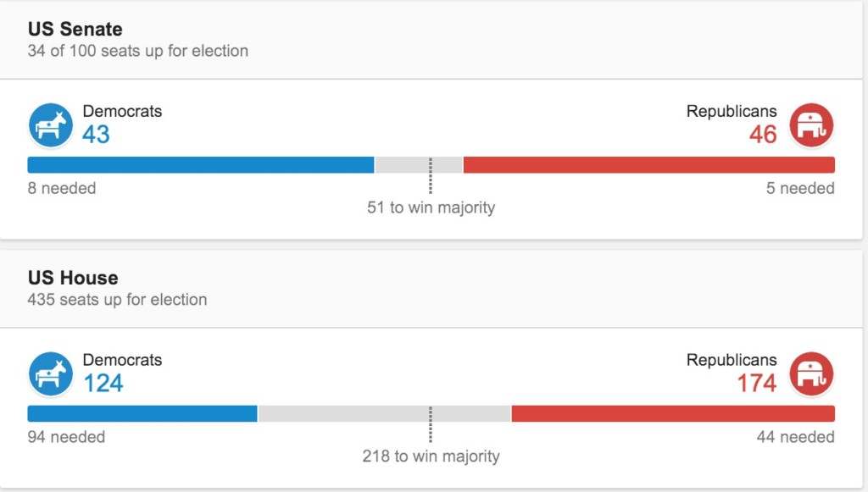Click the Senate Republicans elephant icon
The width and height of the screenshot is (868, 492).
[x=811, y=125]
